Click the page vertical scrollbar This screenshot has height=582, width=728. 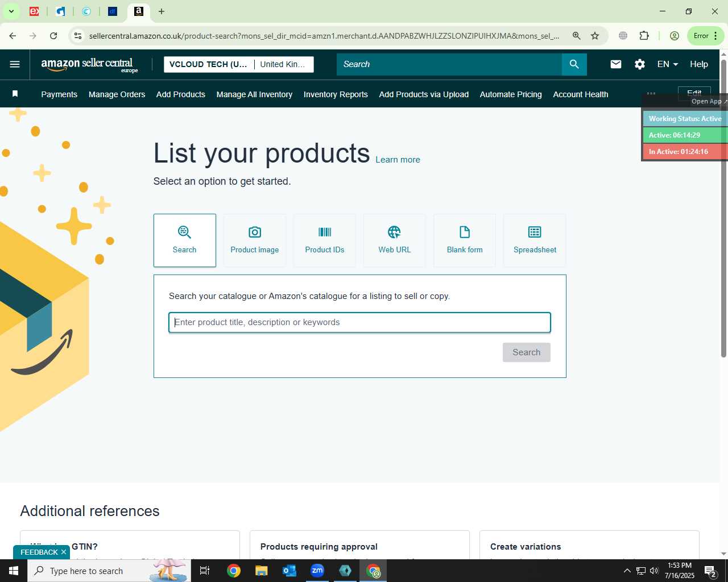tap(723, 207)
